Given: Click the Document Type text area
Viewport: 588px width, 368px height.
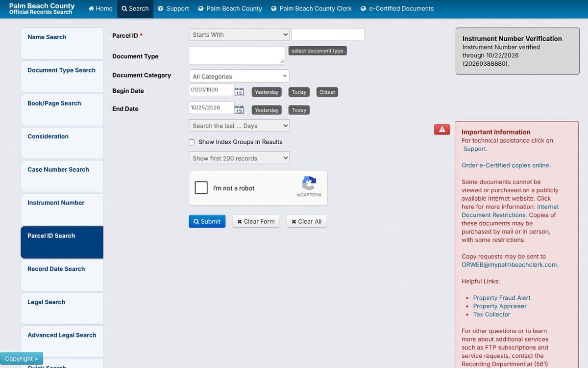Looking at the screenshot, I should click(237, 55).
